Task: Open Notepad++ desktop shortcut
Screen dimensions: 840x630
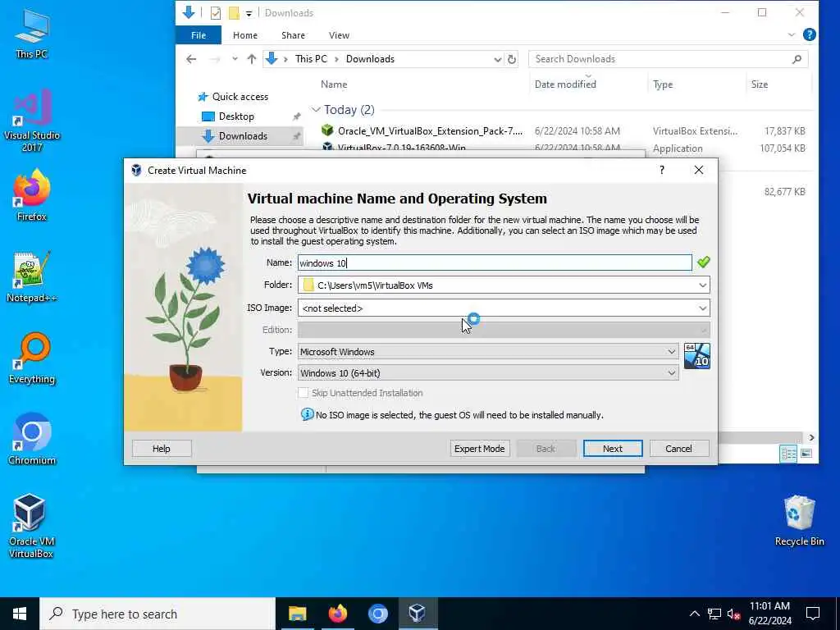Action: pos(32,276)
